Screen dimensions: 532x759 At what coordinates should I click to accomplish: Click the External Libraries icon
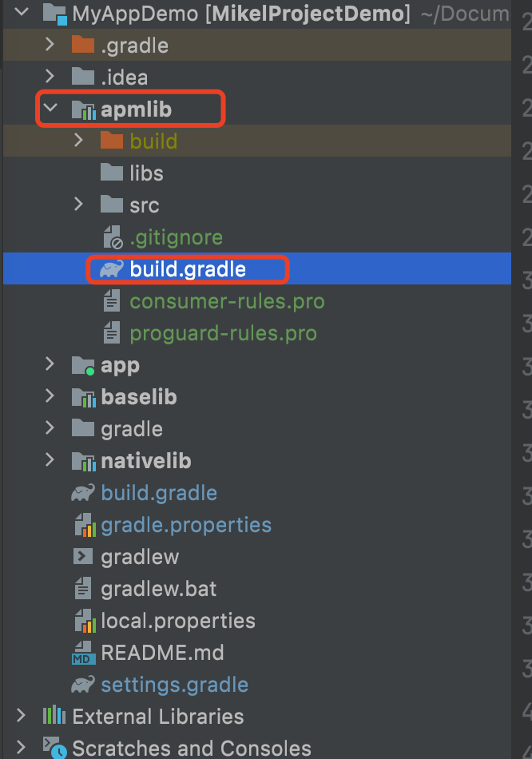[54, 715]
